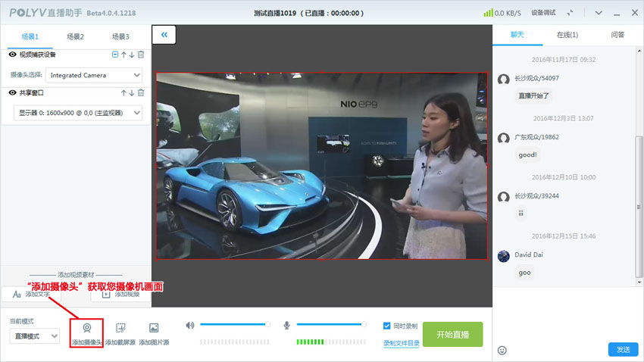Screen dimensions: 644x362
Task: Open the 录制文件目录 link
Action: coord(402,343)
